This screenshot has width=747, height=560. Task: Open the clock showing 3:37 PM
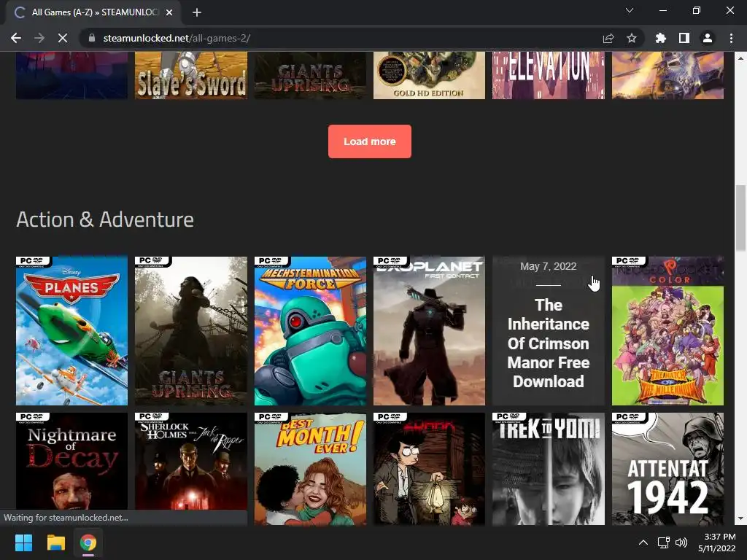click(x=717, y=542)
